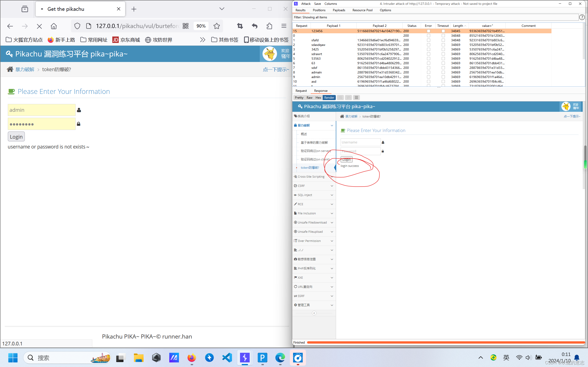Click the tracking protection shield icon

(77, 26)
